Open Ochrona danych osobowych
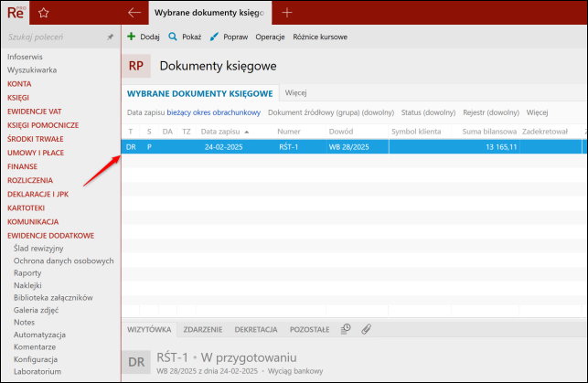 point(63,261)
